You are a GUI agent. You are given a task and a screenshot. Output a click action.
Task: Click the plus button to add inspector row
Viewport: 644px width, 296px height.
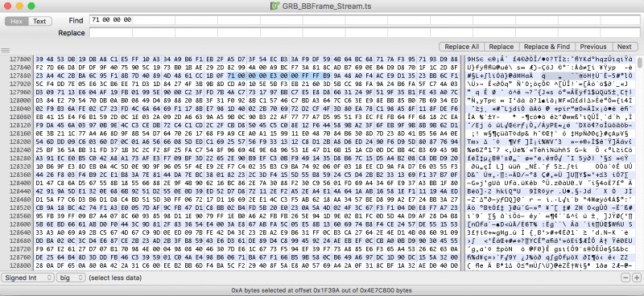636,278
